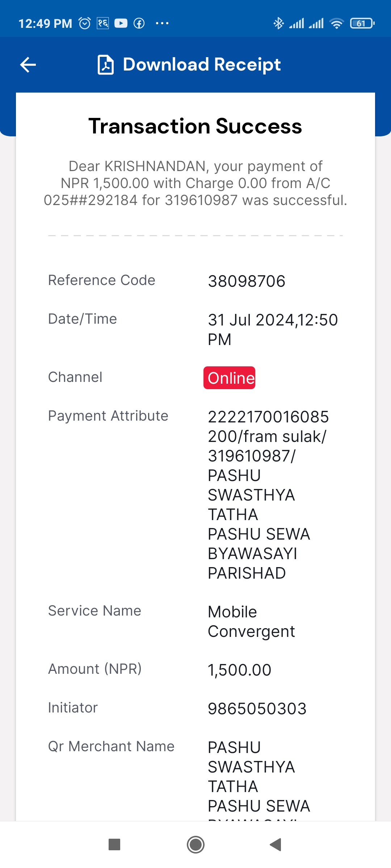The width and height of the screenshot is (391, 868).
Task: Tap Download Receipt text in header
Action: [x=202, y=65]
